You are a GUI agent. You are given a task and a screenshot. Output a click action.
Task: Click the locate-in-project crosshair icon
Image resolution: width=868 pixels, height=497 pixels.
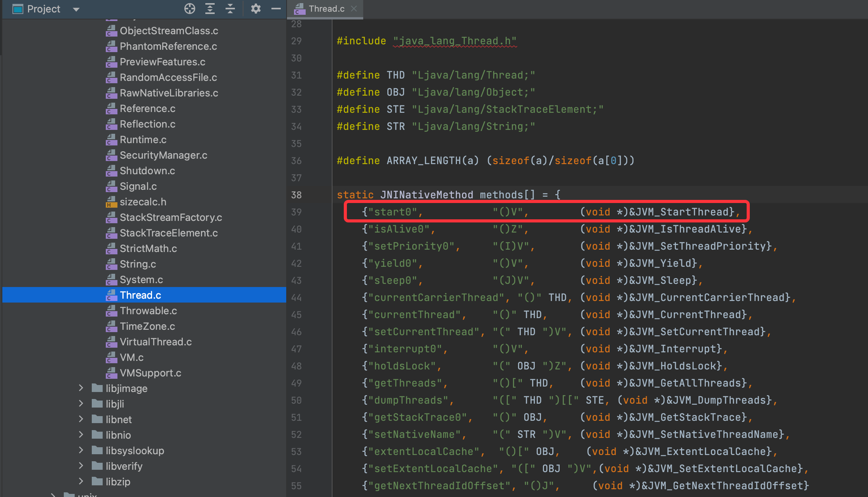[x=189, y=9]
